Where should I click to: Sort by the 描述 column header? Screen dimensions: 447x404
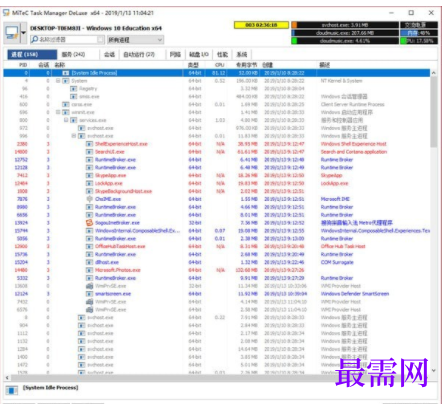tap(324, 65)
